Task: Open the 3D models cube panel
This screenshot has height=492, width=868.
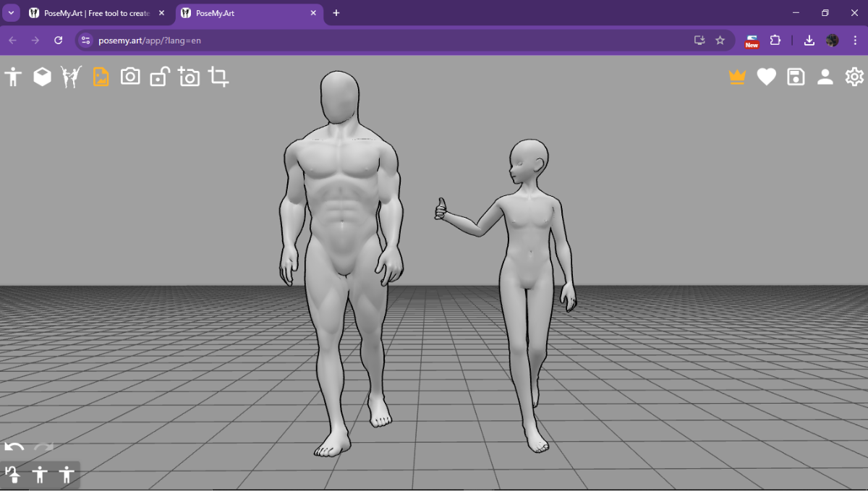Action: 42,76
